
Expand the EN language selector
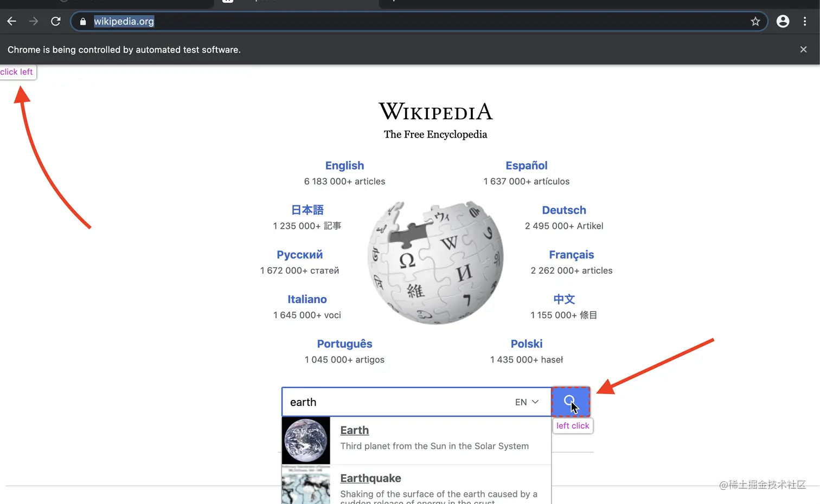point(527,402)
